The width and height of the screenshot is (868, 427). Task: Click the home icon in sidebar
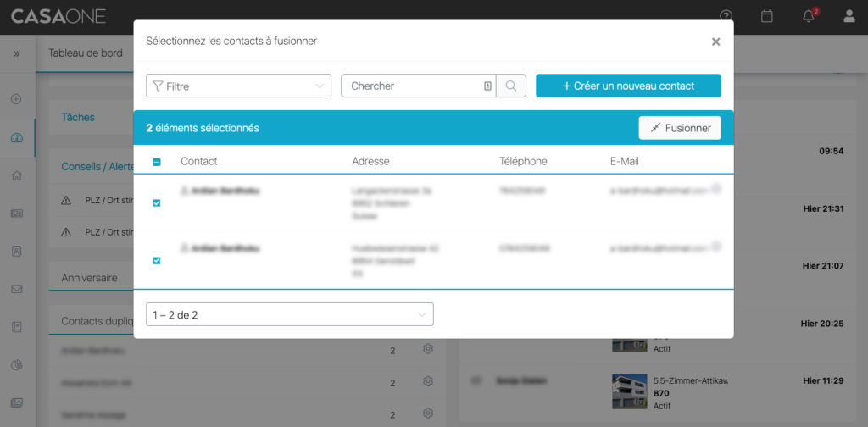(16, 175)
